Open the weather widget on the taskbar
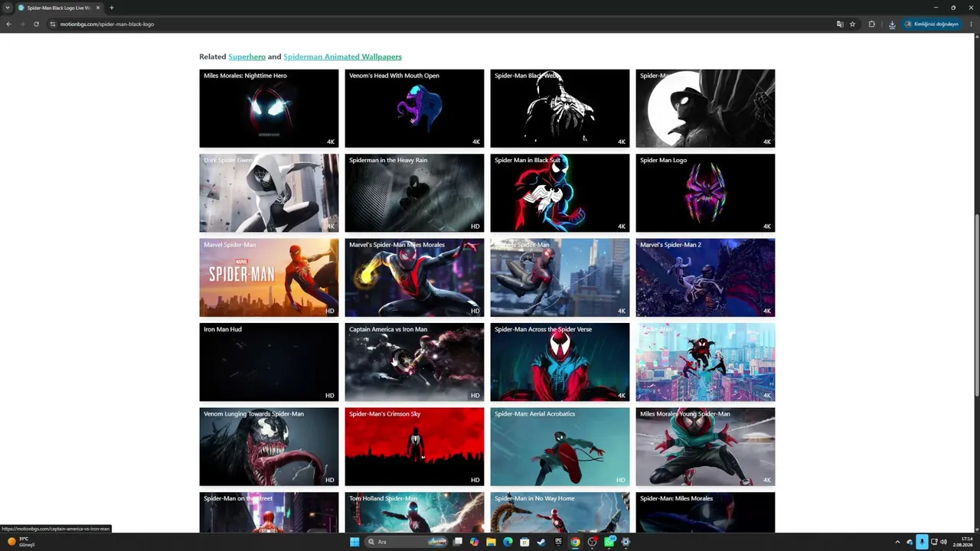Screen dimensions: 980x551 [x=21, y=542]
